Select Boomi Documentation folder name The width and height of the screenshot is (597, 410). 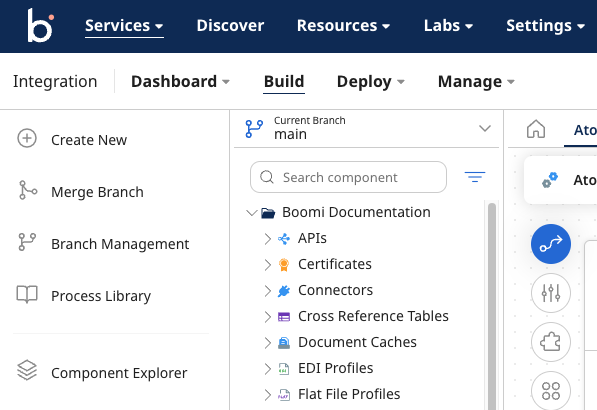click(356, 212)
